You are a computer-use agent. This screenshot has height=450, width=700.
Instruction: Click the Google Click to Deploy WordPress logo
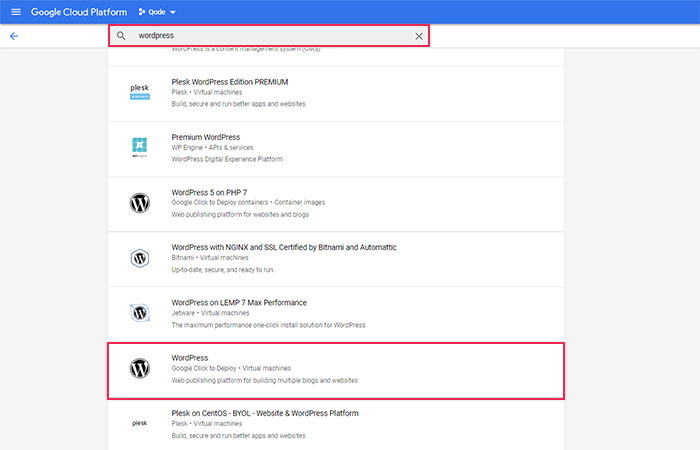[x=140, y=369]
